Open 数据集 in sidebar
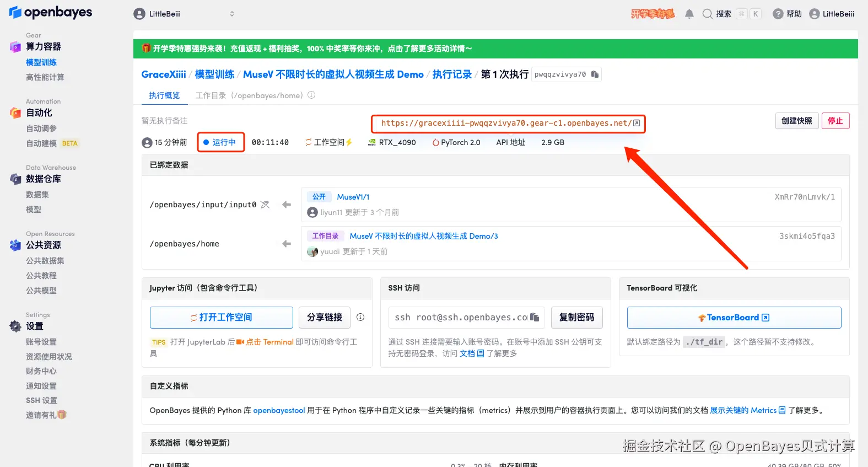 point(37,195)
